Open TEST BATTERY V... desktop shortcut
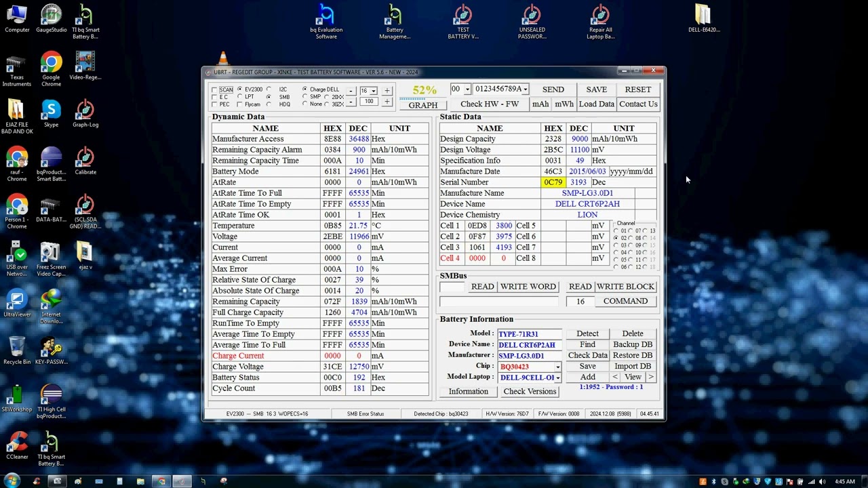 coord(463,22)
